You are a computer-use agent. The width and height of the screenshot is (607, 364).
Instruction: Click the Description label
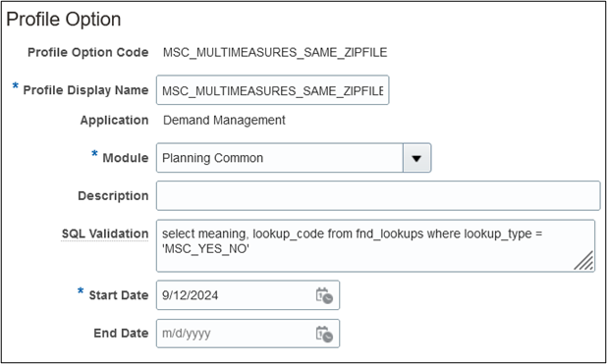coord(113,195)
